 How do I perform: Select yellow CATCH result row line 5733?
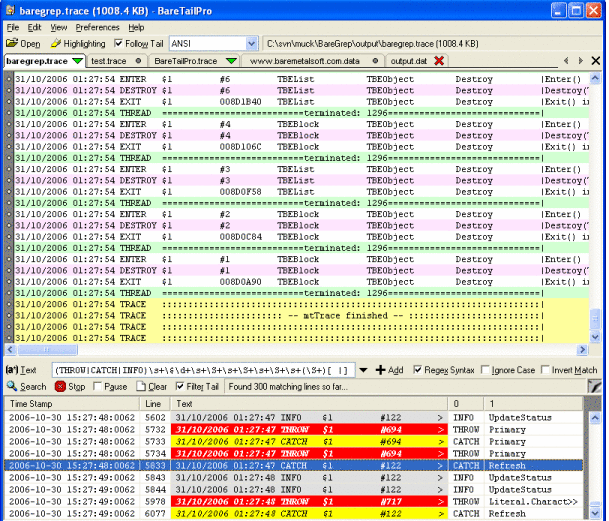tap(294, 442)
